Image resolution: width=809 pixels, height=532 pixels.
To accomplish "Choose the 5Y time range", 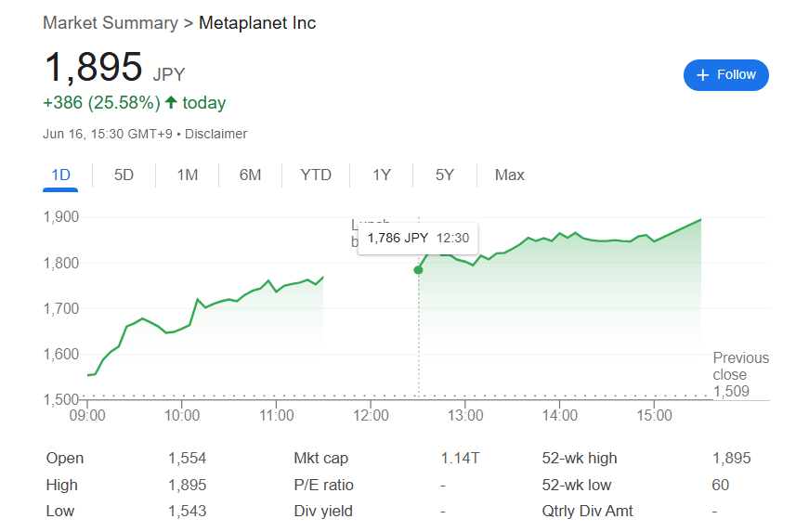I will tap(445, 175).
